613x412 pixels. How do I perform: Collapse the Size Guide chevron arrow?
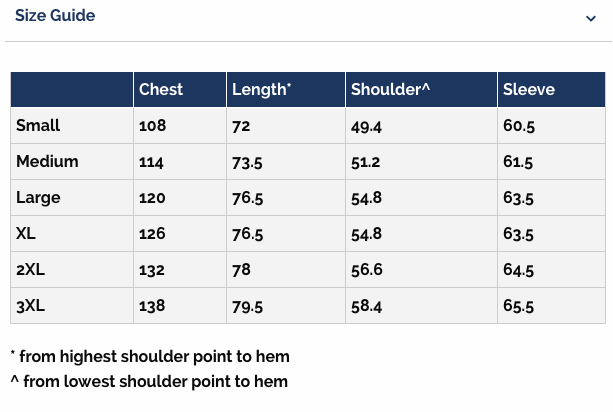coord(591,18)
